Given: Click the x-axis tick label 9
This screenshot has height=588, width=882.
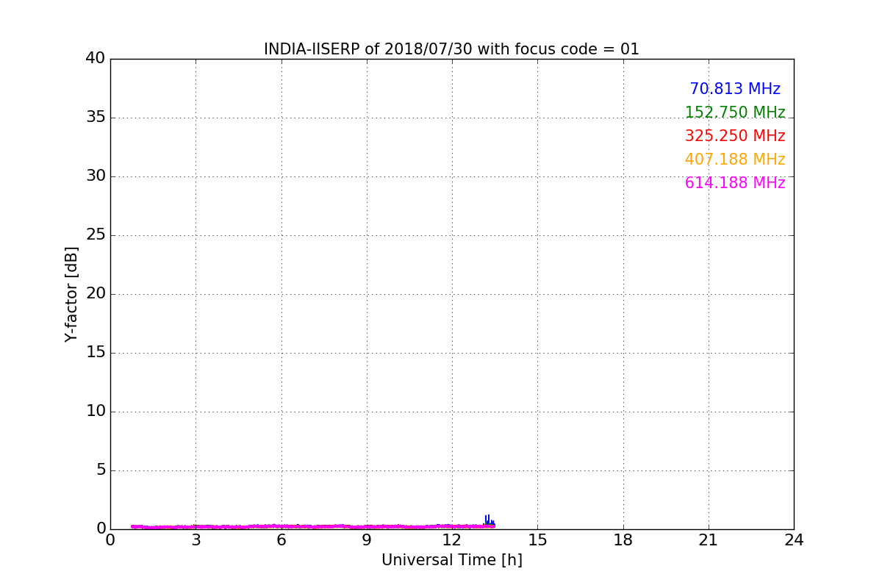Looking at the screenshot, I should point(367,540).
